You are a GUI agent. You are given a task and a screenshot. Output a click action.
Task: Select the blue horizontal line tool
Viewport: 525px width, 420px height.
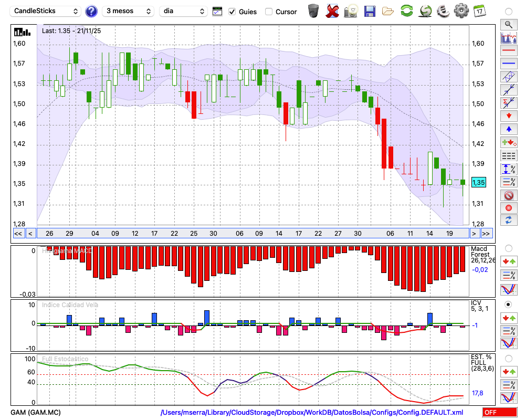tap(508, 64)
